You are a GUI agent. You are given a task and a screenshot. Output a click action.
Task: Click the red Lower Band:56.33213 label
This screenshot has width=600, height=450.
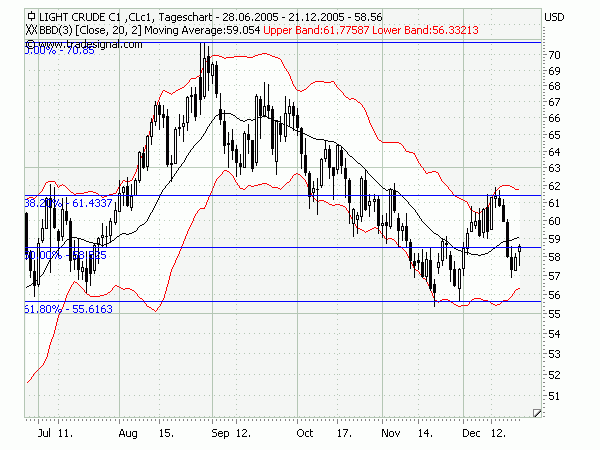click(425, 30)
